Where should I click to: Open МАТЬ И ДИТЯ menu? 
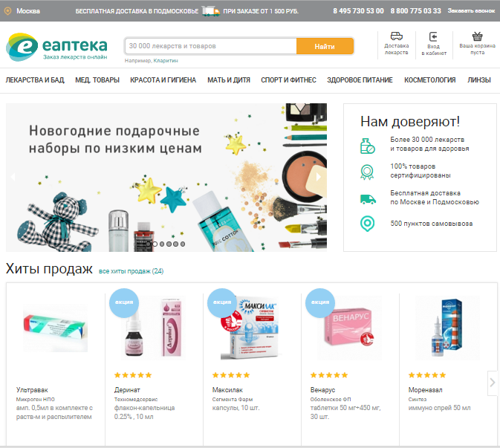(229, 80)
